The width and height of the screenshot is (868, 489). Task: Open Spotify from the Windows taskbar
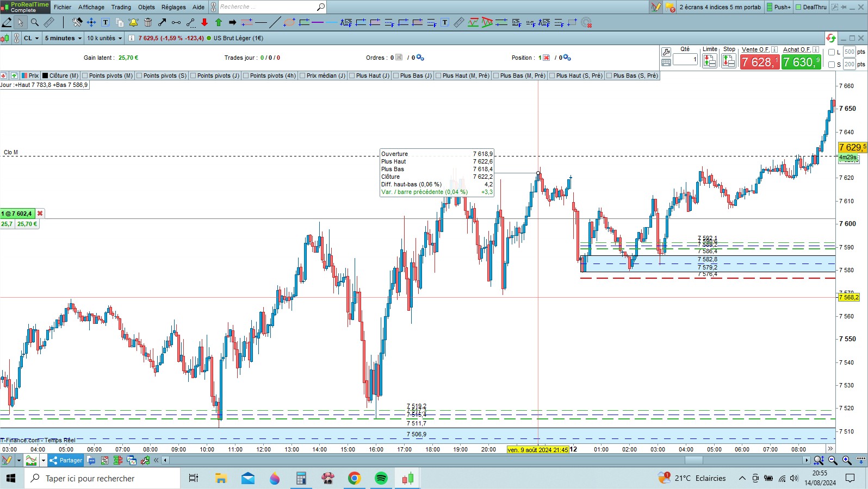click(x=381, y=478)
